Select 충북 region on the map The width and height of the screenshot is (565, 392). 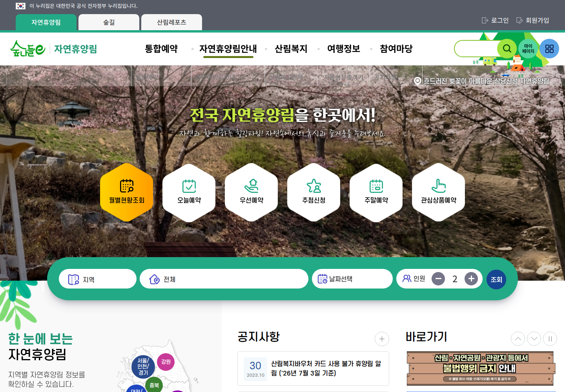click(154, 385)
